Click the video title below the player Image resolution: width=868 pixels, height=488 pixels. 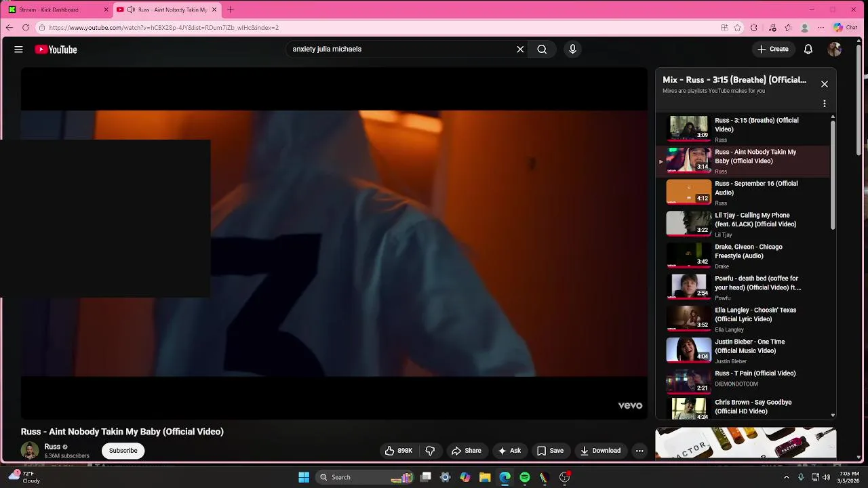[122, 432]
